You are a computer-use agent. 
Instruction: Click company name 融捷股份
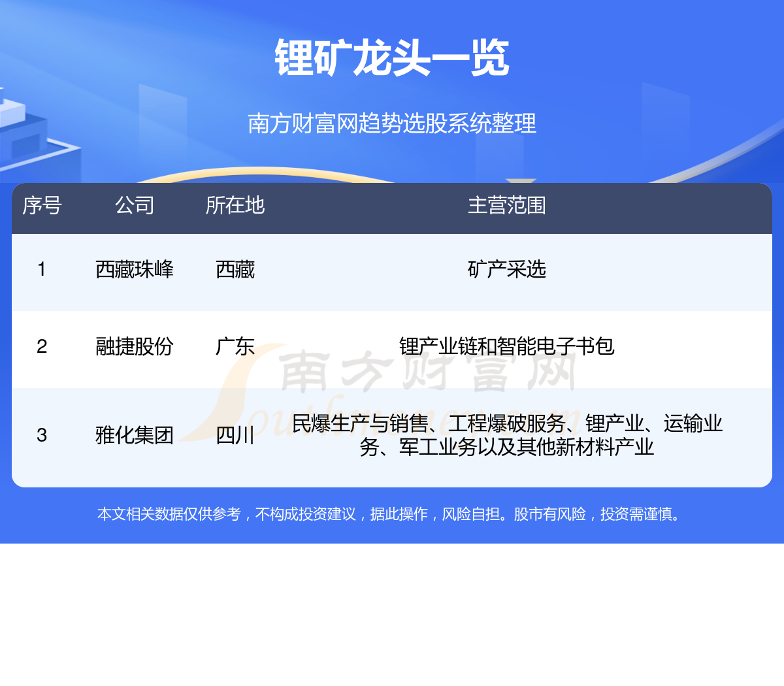point(135,346)
